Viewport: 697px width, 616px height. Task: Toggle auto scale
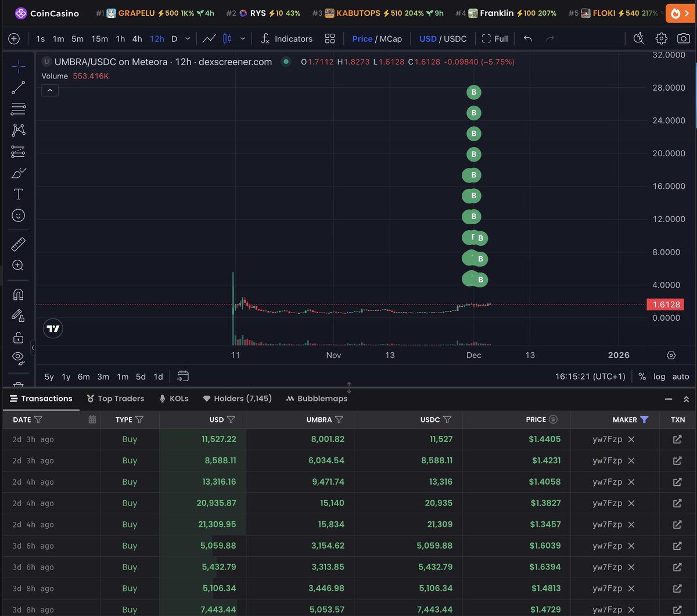tap(681, 377)
